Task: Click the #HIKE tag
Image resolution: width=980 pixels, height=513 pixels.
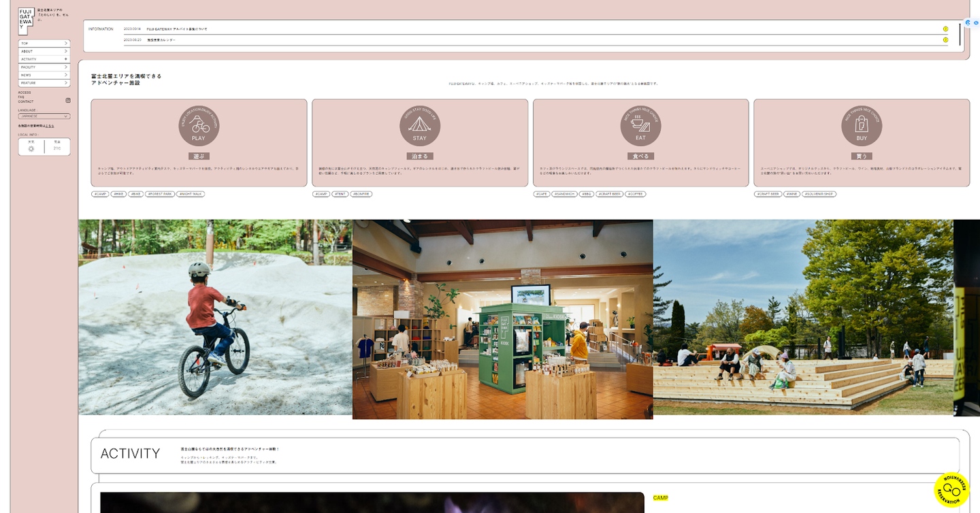Action: [x=118, y=194]
